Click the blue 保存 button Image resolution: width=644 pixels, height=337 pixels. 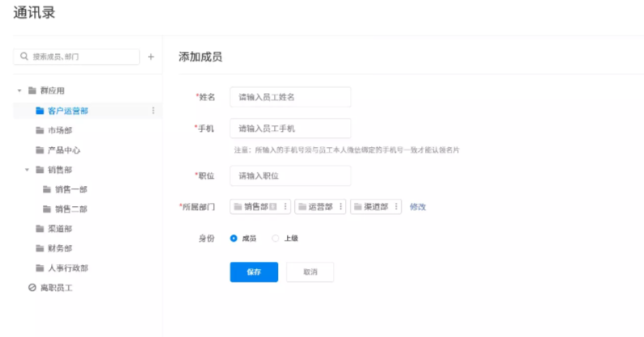pos(254,272)
